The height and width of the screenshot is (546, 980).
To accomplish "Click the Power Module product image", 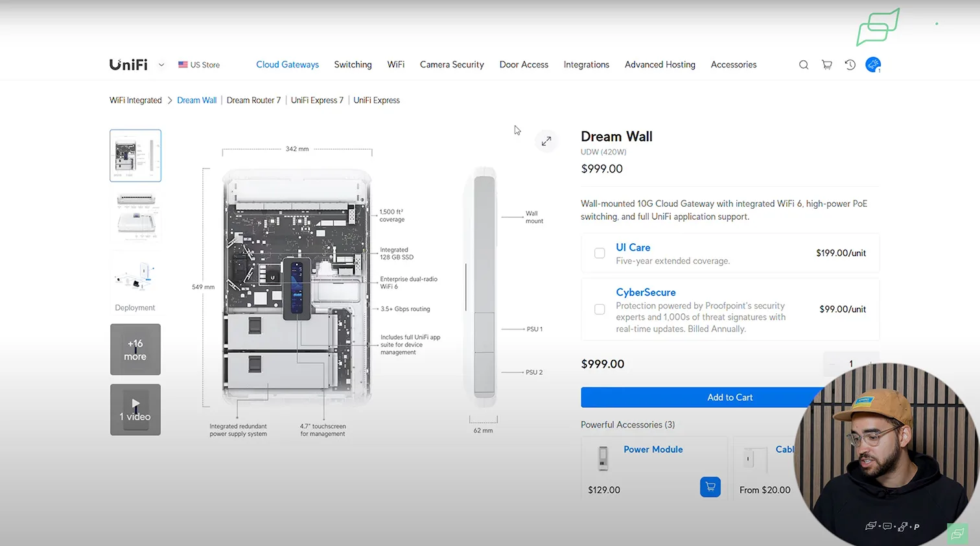I will (x=603, y=458).
